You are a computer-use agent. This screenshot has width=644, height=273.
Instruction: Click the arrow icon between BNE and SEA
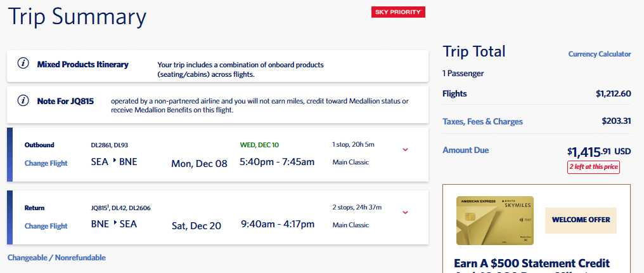click(115, 223)
